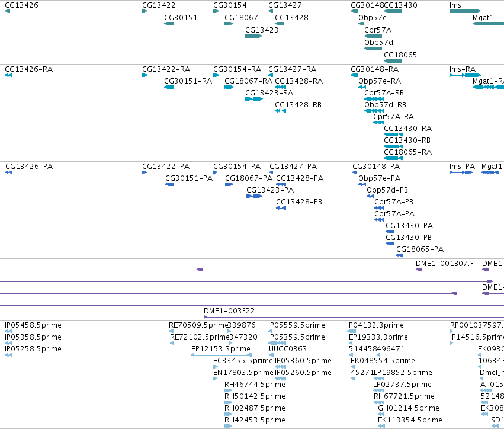The height and width of the screenshot is (429, 504).
Task: Select the Obp57e-PA protein label
Action: (x=379, y=178)
